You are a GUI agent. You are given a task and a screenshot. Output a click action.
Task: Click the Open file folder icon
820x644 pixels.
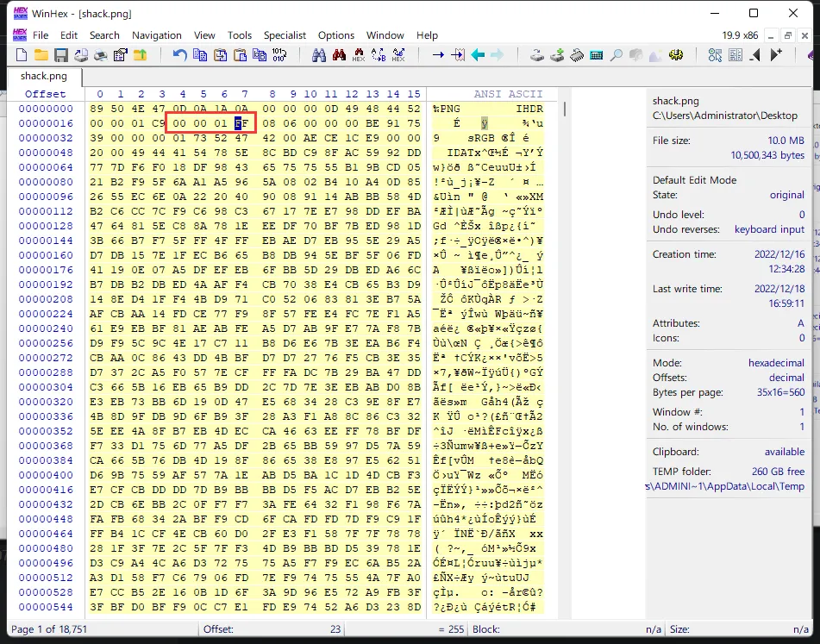(x=41, y=55)
